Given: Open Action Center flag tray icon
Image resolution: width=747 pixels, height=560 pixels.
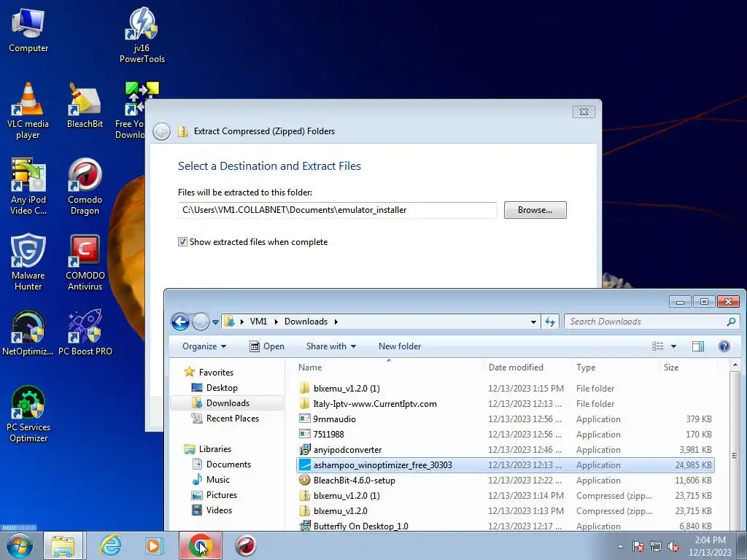Looking at the screenshot, I should coord(638,546).
